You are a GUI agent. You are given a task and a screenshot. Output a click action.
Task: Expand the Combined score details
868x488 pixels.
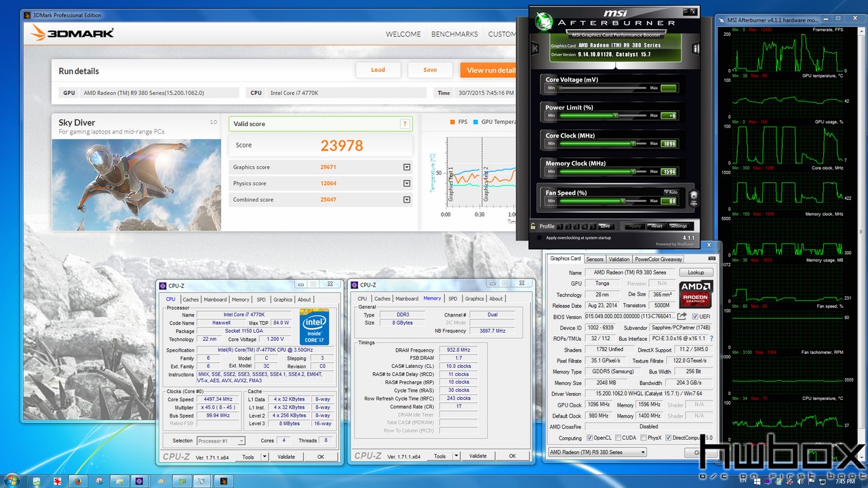407,200
